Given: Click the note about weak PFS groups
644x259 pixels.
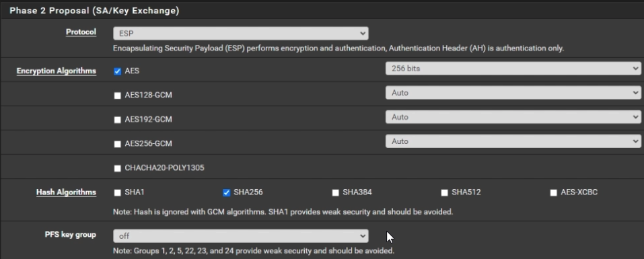Looking at the screenshot, I should tap(254, 250).
